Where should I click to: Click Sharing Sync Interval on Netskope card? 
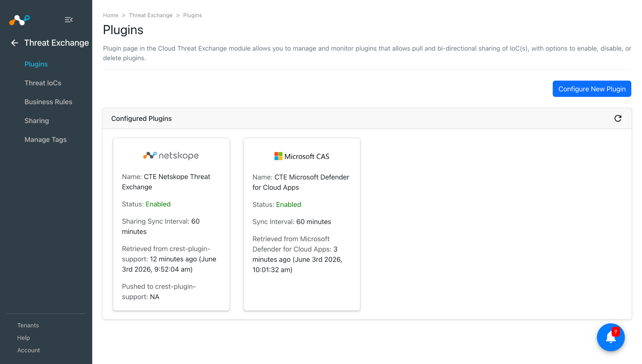tap(161, 226)
